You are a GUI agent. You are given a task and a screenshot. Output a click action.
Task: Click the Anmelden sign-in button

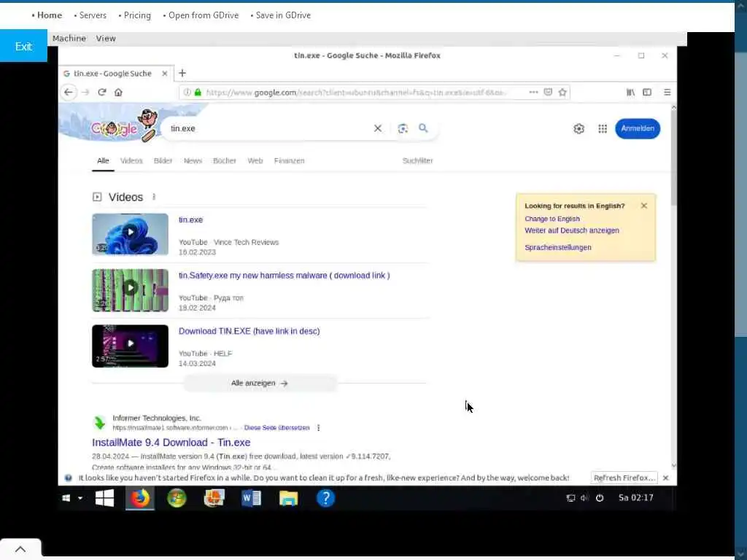click(638, 128)
